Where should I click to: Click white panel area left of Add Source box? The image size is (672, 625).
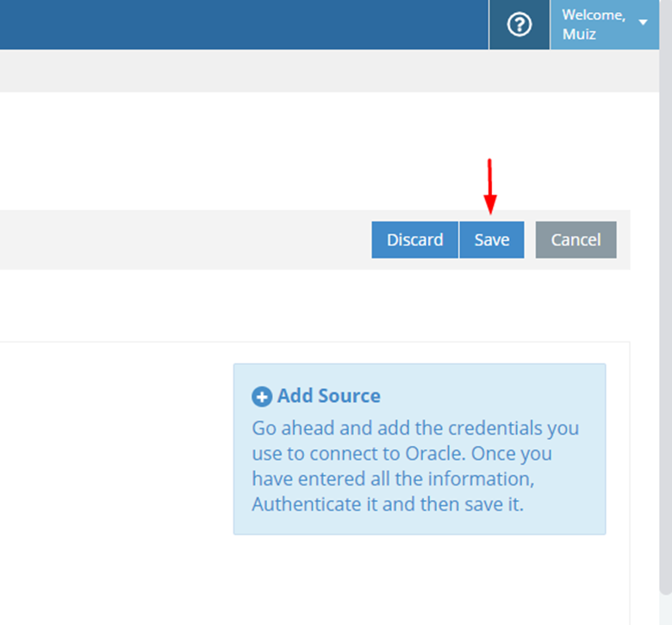[x=115, y=449]
